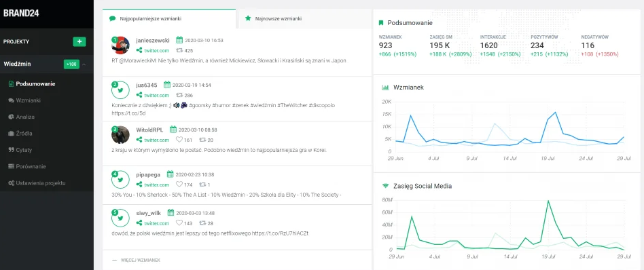Open the tweet text starting 'Koniecznie z dźwiękiem'
This screenshot has height=270, width=644.
coord(223,109)
